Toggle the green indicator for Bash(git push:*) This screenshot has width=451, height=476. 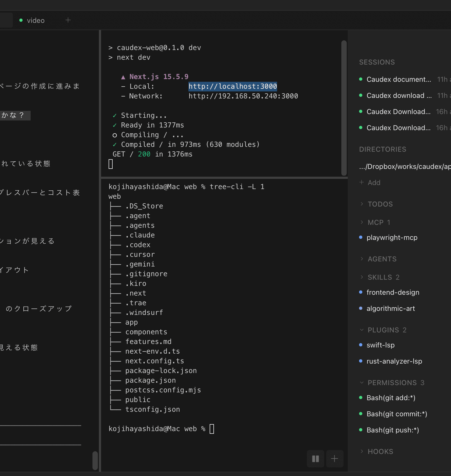click(361, 430)
